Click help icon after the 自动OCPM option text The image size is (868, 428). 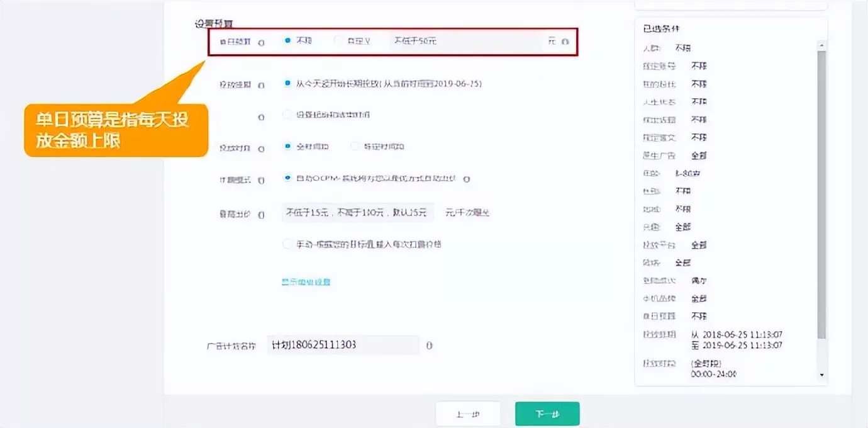click(467, 179)
